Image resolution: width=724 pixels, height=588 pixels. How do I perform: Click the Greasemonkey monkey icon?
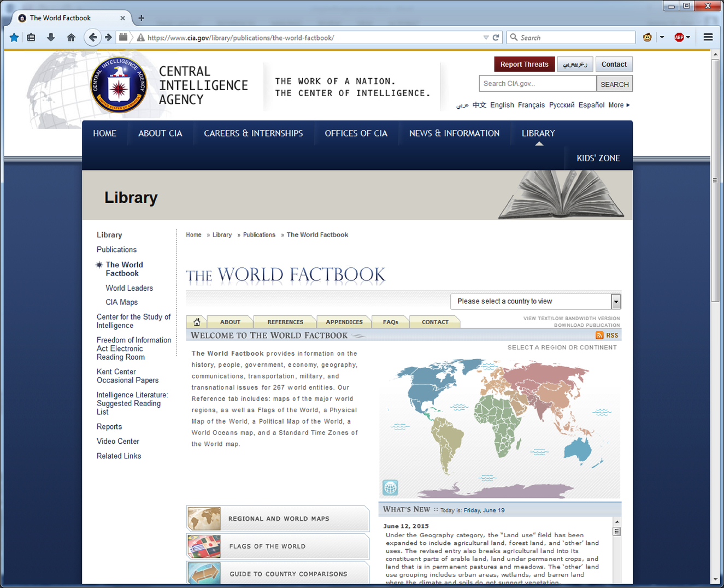pos(648,37)
